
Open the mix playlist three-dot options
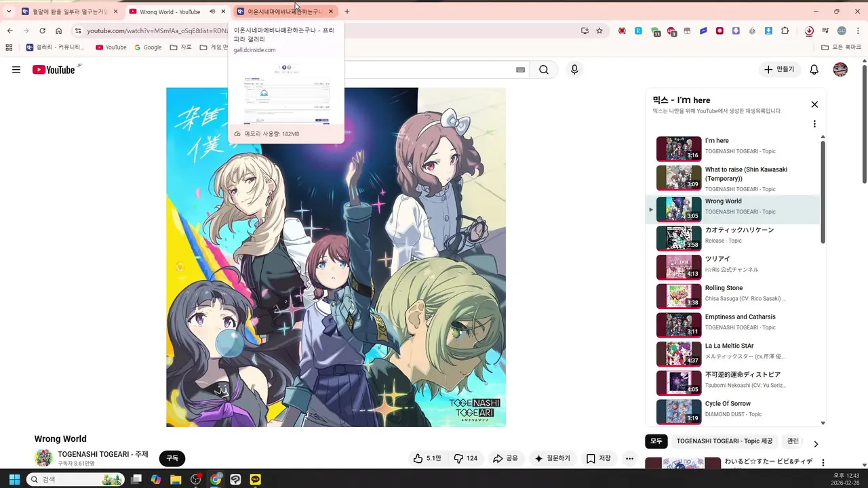(814, 124)
